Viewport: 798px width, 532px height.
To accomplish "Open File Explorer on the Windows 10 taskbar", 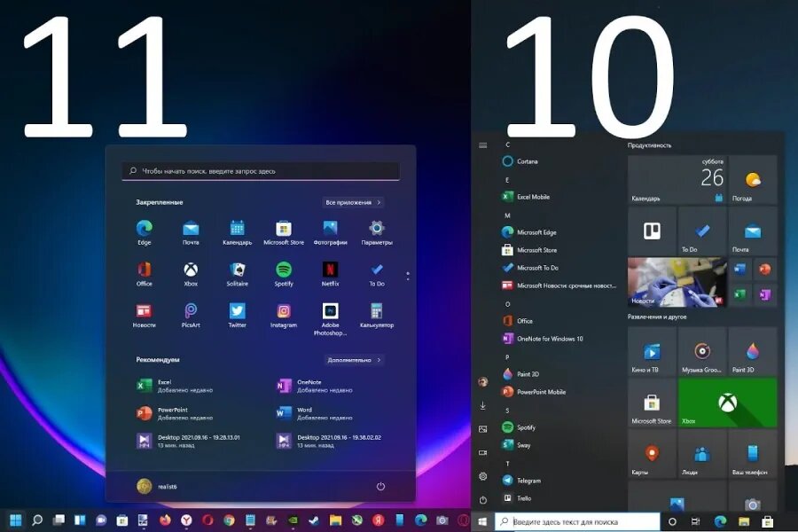I will pos(744,521).
